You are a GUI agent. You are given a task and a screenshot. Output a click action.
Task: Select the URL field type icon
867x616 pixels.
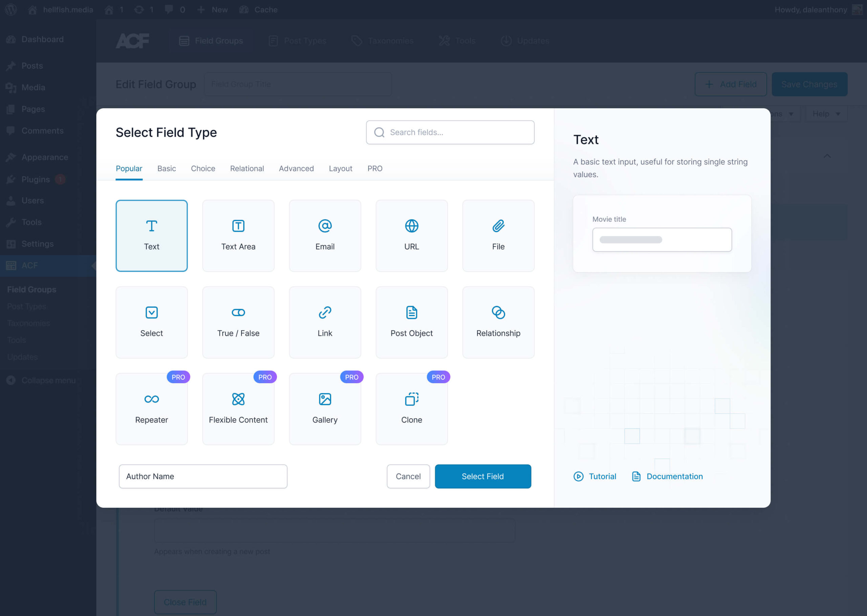tap(412, 225)
